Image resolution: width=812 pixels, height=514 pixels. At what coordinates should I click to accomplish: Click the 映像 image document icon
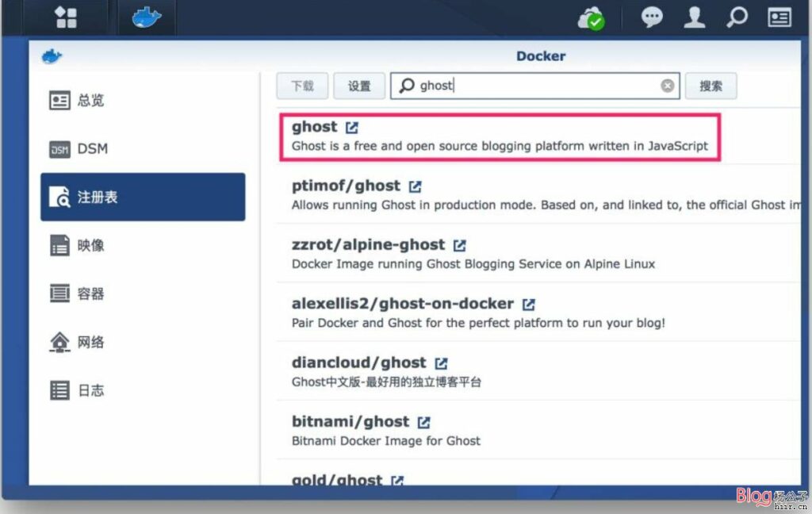(x=59, y=246)
